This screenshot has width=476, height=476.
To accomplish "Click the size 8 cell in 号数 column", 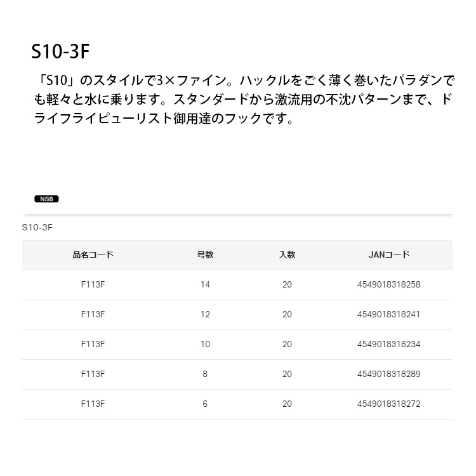I will point(205,374).
